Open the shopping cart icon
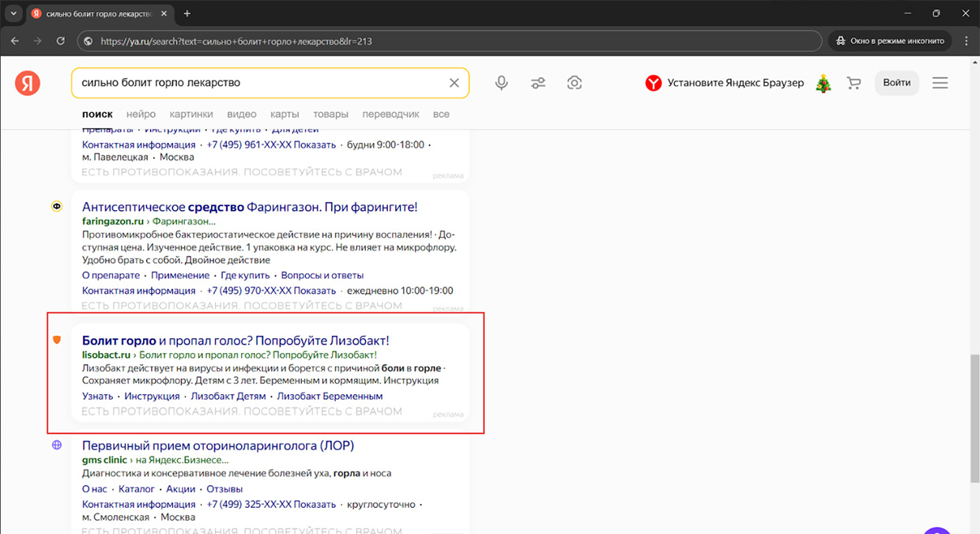The width and height of the screenshot is (980, 534). pyautogui.click(x=854, y=83)
